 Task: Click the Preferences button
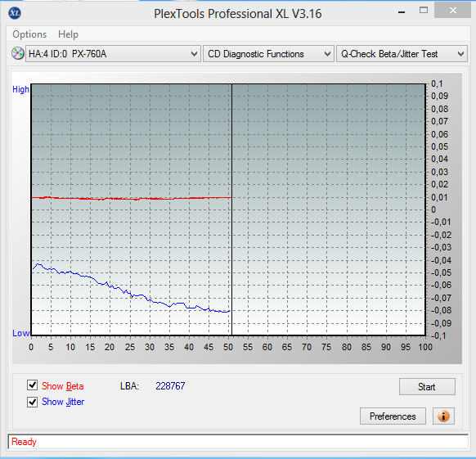(x=393, y=416)
